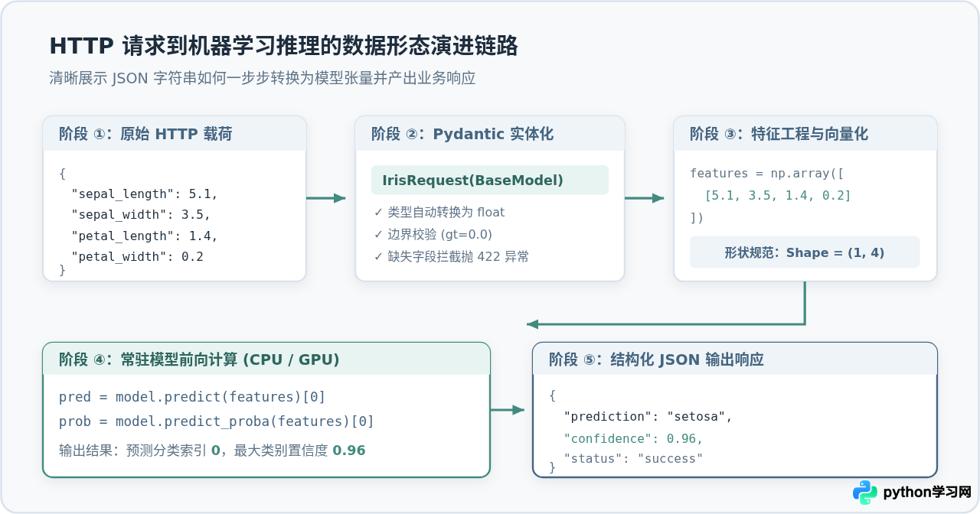980x514 pixels.
Task: Click the Python logo icon
Action: click(x=865, y=493)
